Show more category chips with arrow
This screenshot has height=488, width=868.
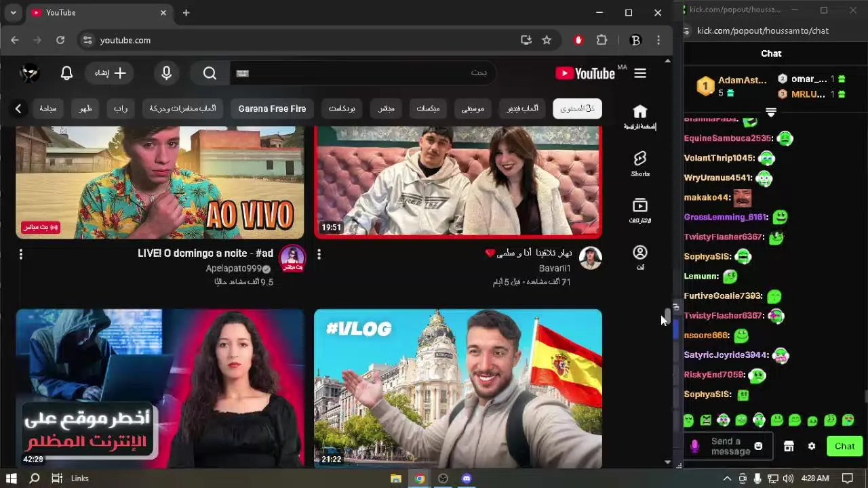18,108
